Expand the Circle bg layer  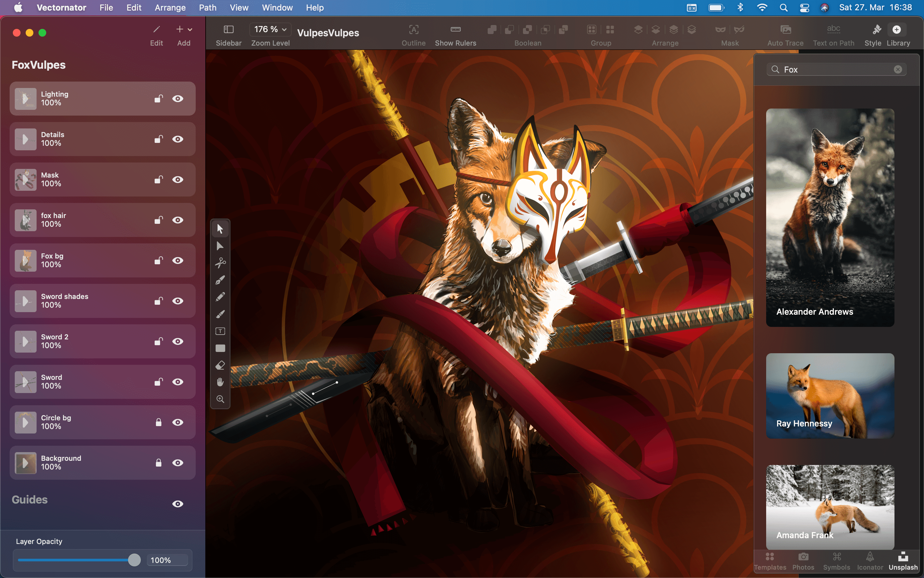tap(25, 422)
